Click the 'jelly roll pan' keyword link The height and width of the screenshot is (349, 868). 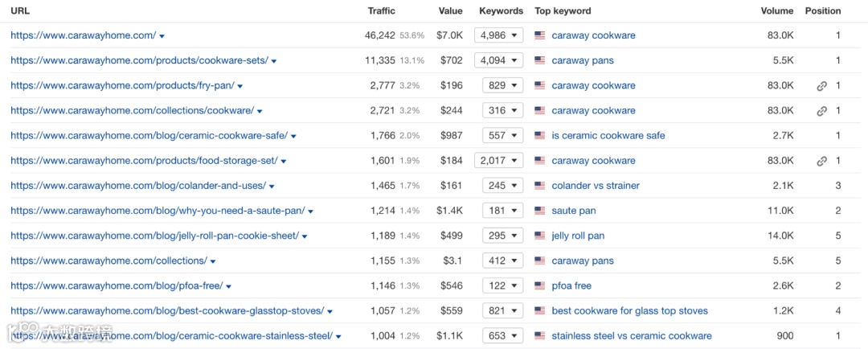(x=578, y=236)
